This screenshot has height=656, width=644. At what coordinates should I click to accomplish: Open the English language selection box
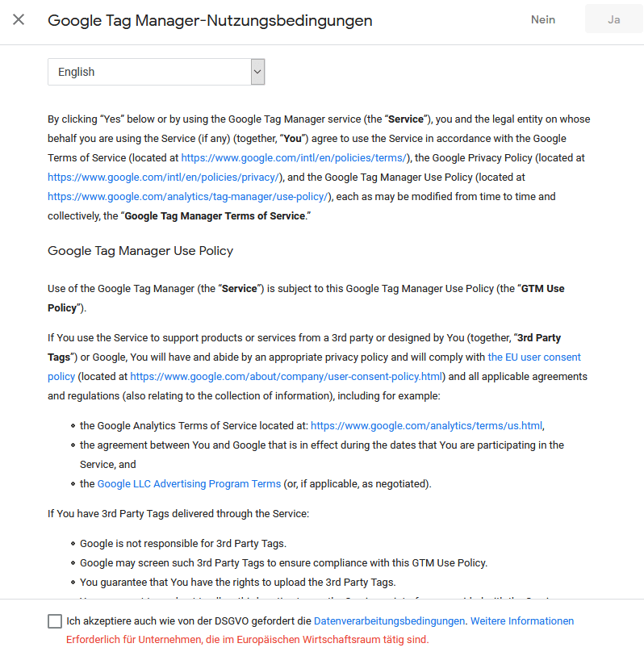point(149,72)
